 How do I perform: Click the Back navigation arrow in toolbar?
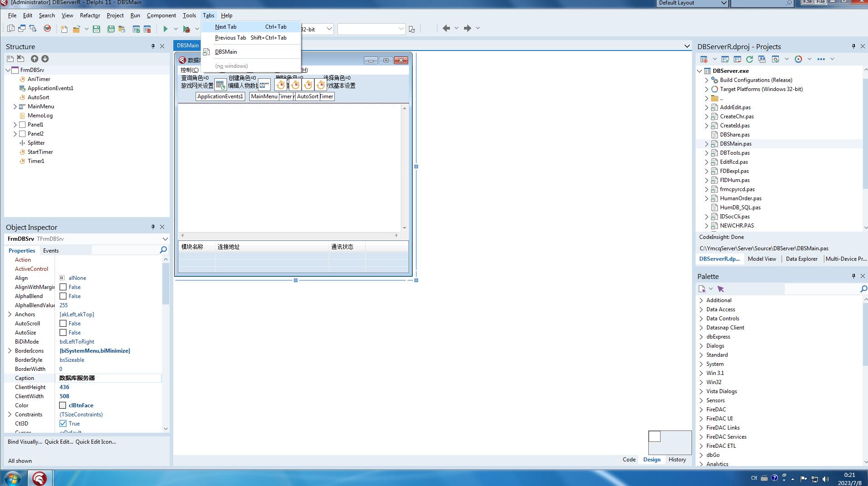[446, 28]
